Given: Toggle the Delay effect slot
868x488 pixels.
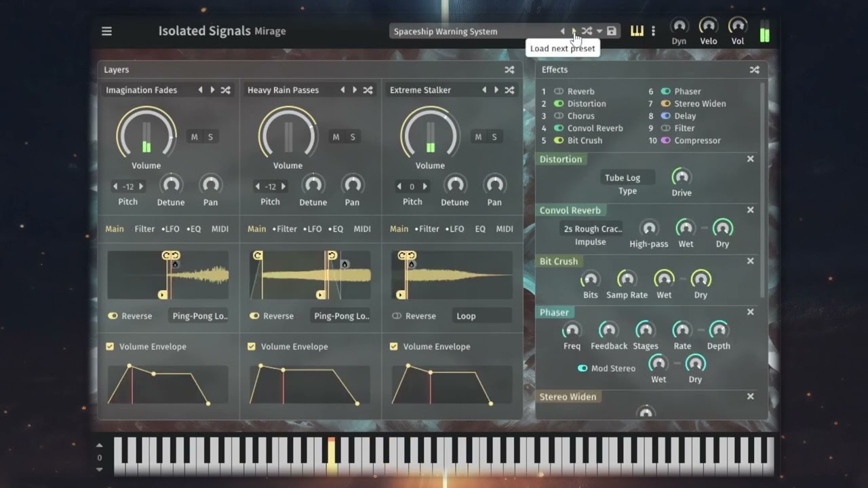Looking at the screenshot, I should point(666,116).
